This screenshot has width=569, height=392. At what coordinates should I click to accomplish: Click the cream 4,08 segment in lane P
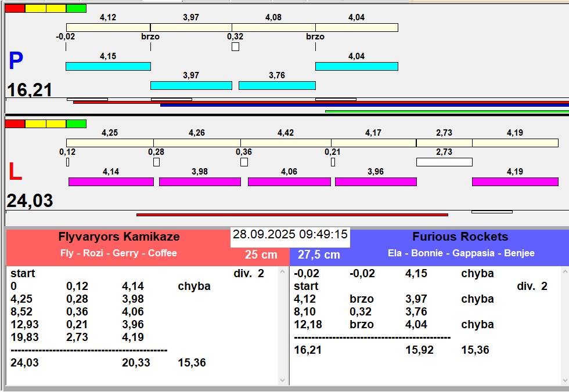[x=273, y=27]
